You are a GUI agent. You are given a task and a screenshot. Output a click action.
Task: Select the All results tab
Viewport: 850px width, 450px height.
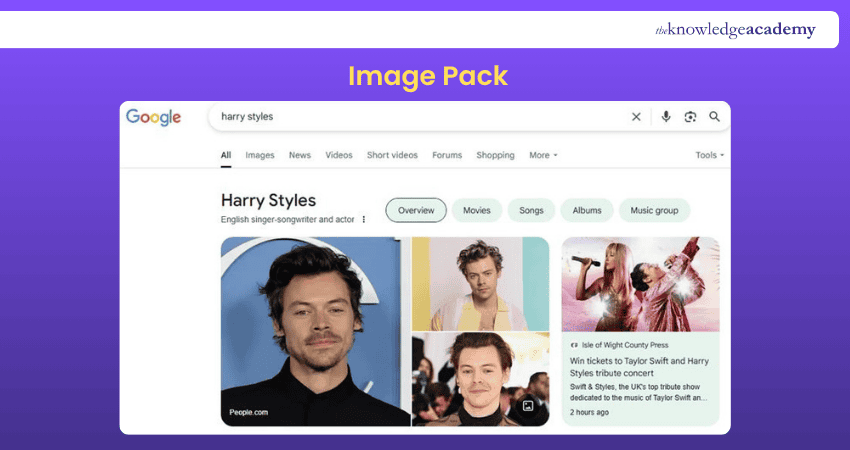click(x=226, y=155)
